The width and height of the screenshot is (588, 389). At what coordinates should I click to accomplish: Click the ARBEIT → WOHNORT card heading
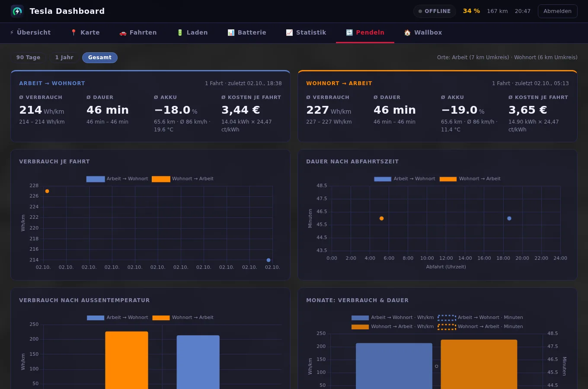pyautogui.click(x=52, y=83)
